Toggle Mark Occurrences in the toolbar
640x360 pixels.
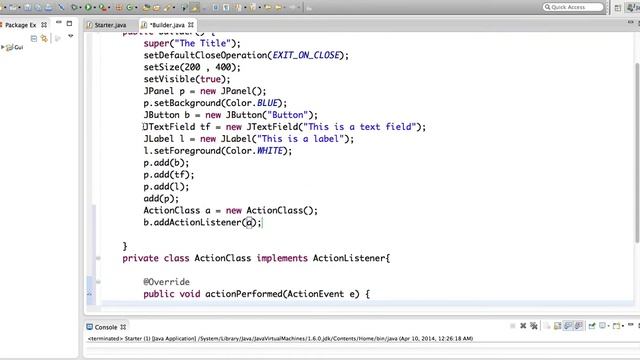195,7
